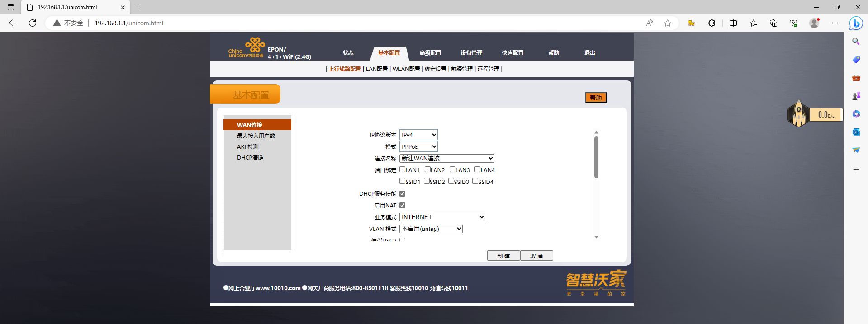Screen dimensions: 868x324
Task: Uncheck the 启用NAT checkbox
Action: pyautogui.click(x=402, y=205)
